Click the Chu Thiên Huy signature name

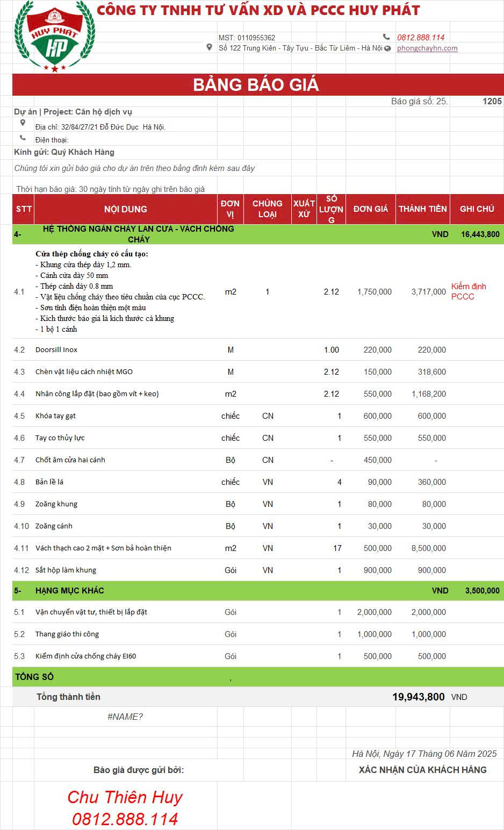click(125, 797)
